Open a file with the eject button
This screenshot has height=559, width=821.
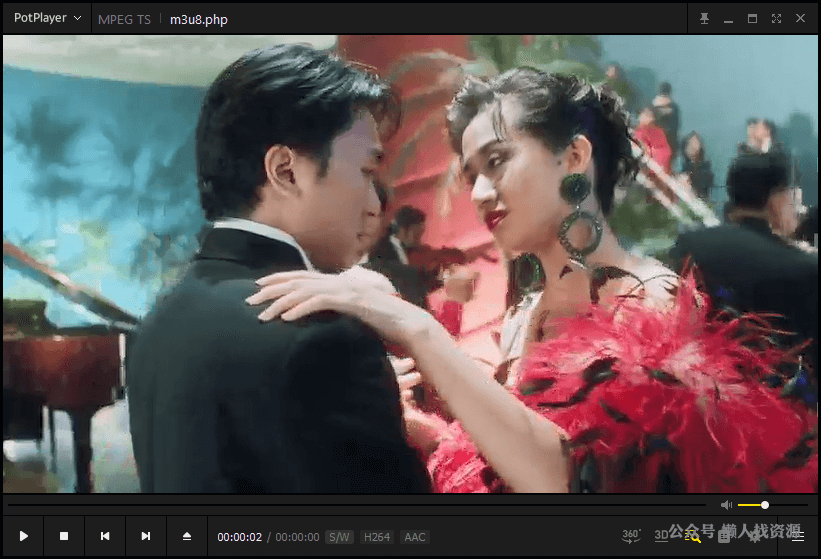[187, 536]
